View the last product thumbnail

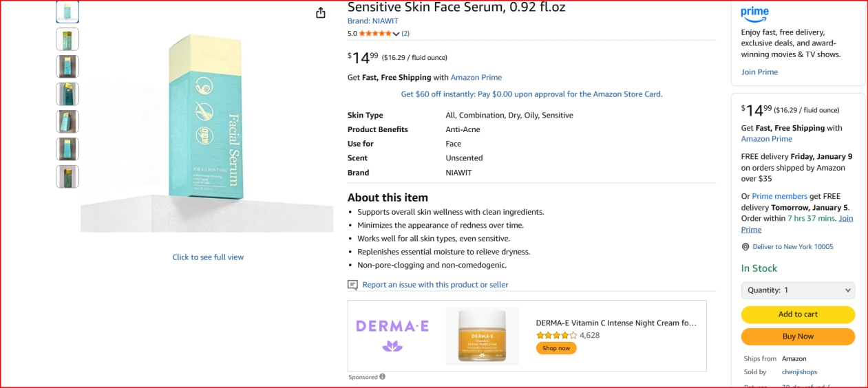pyautogui.click(x=67, y=177)
